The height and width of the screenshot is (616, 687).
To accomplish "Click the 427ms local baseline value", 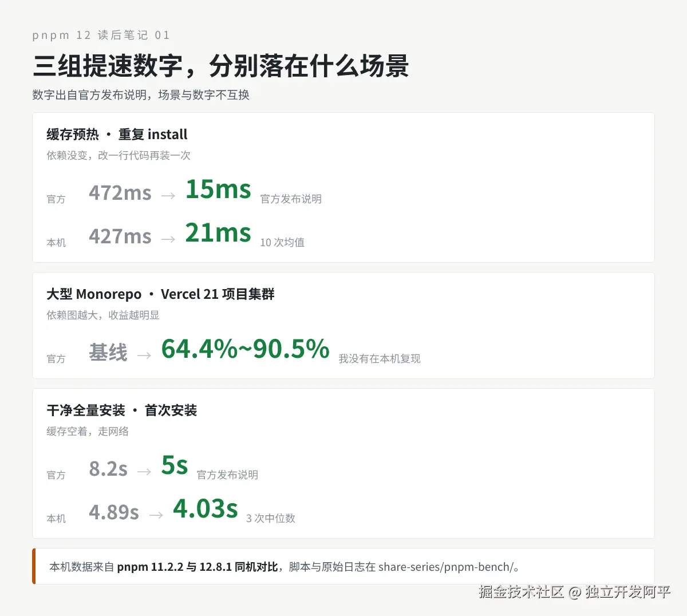I will (120, 236).
